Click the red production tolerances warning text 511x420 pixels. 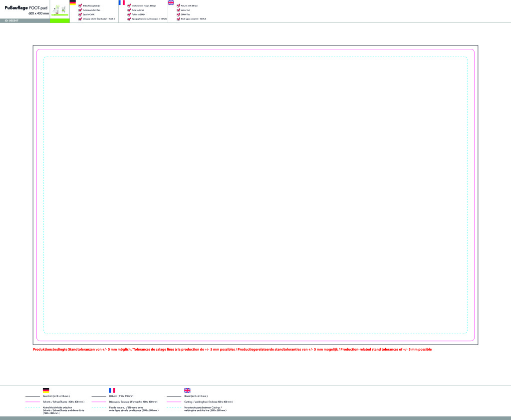pyautogui.click(x=232, y=350)
